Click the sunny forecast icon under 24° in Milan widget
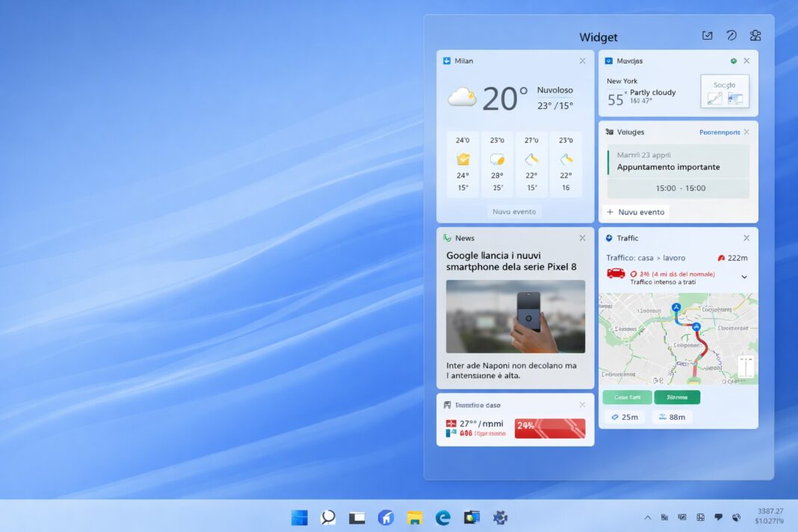Image resolution: width=798 pixels, height=532 pixels. (462, 161)
